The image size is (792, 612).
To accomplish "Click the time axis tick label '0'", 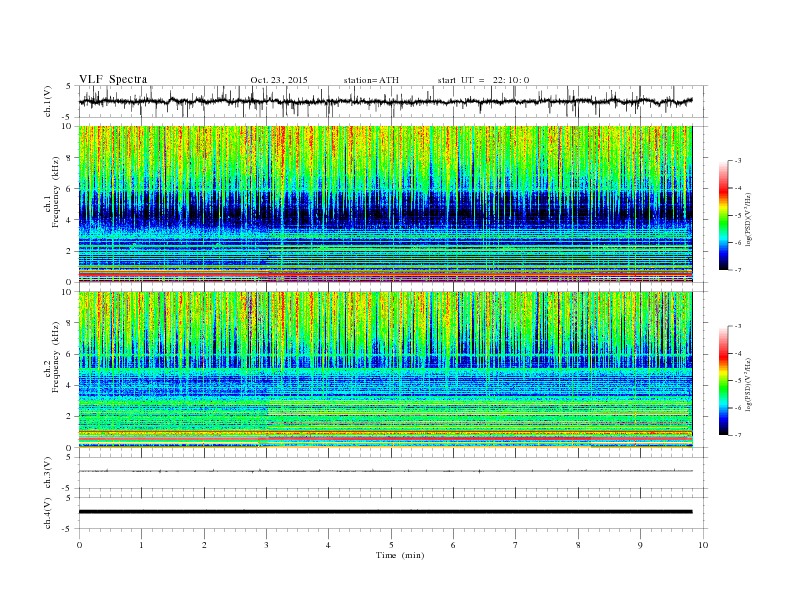I will click(x=79, y=545).
